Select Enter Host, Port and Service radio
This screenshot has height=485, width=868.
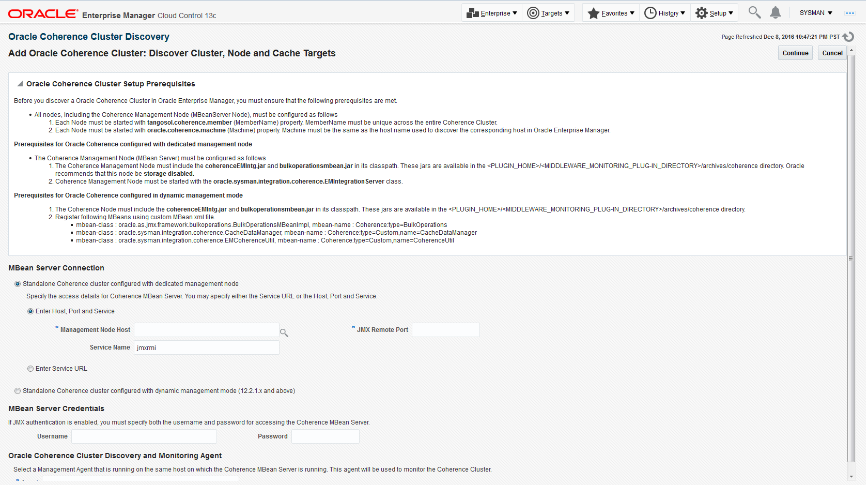tap(30, 311)
